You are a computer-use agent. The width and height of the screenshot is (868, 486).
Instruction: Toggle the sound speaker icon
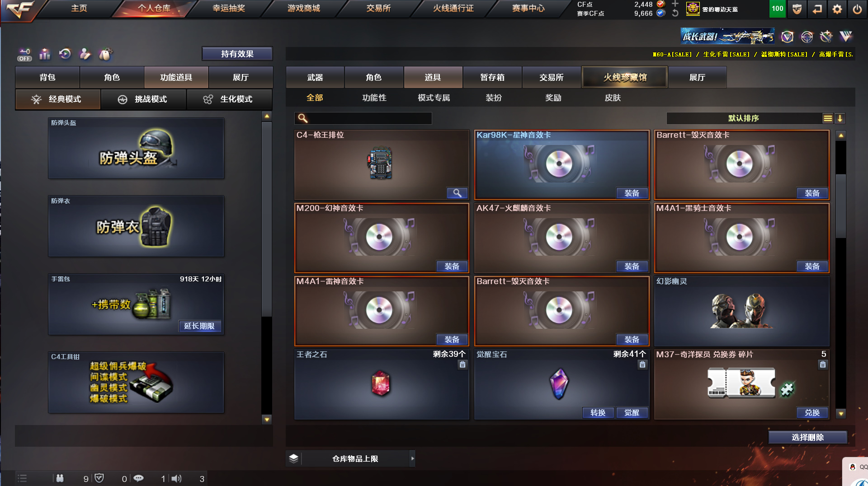pyautogui.click(x=176, y=478)
